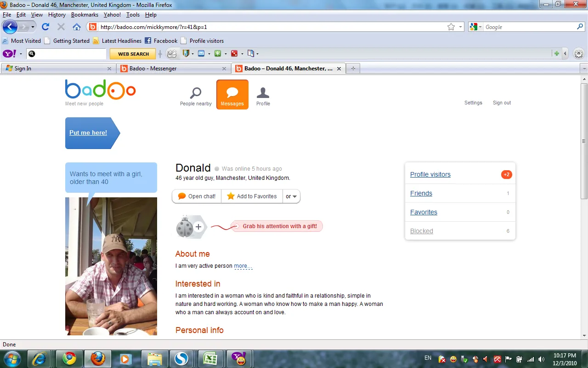Open the File menu
Image resolution: width=588 pixels, height=368 pixels.
click(x=7, y=15)
